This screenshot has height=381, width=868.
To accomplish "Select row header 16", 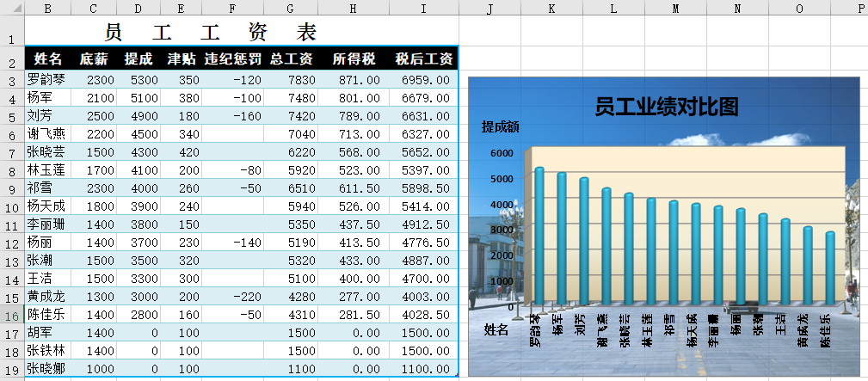I will (12, 315).
